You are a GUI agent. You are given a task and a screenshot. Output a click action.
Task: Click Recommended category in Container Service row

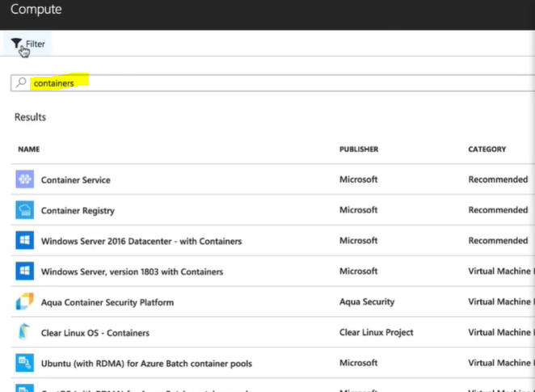tap(498, 179)
